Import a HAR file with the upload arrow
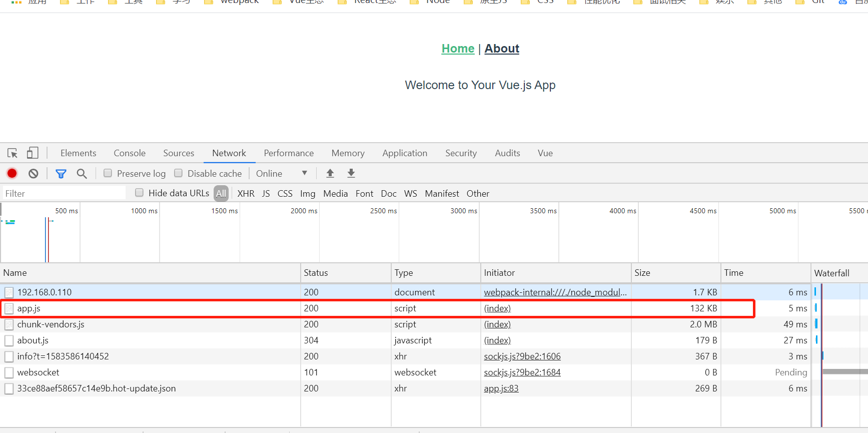Viewport: 868px width, 433px height. pos(330,173)
